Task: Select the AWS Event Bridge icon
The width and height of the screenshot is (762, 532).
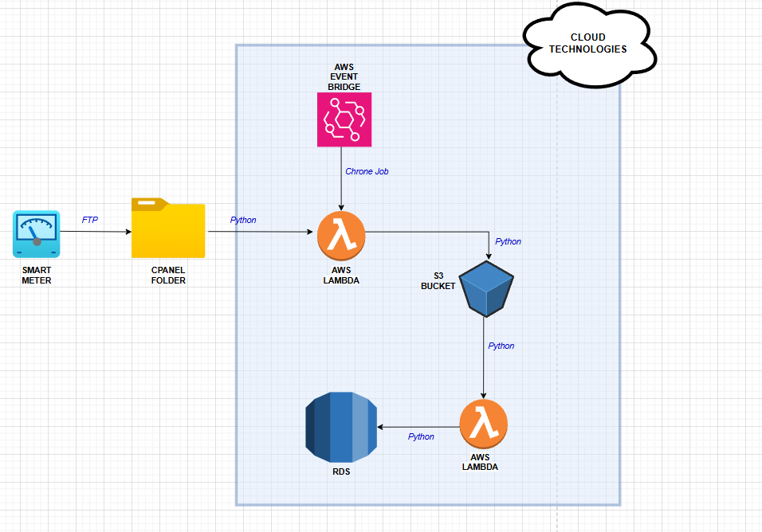Action: 343,119
